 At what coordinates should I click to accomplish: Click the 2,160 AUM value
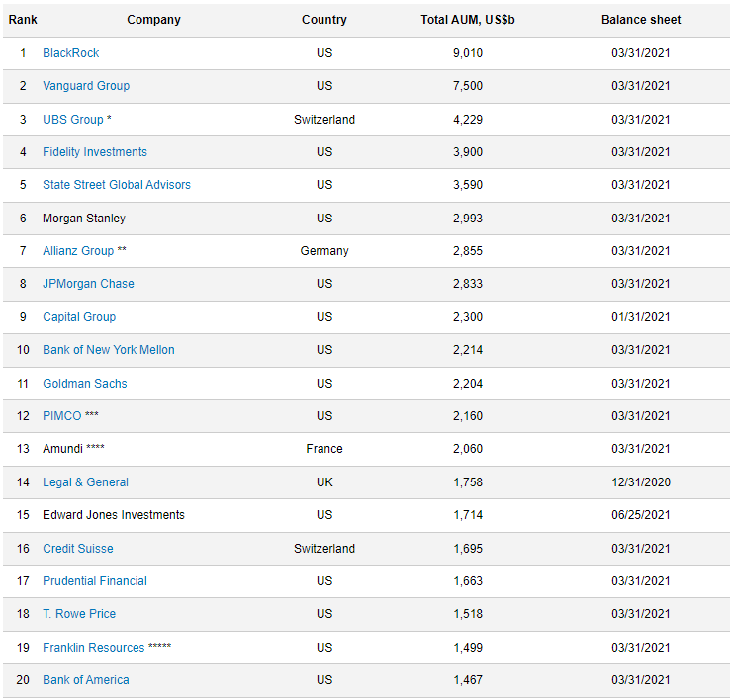(468, 416)
